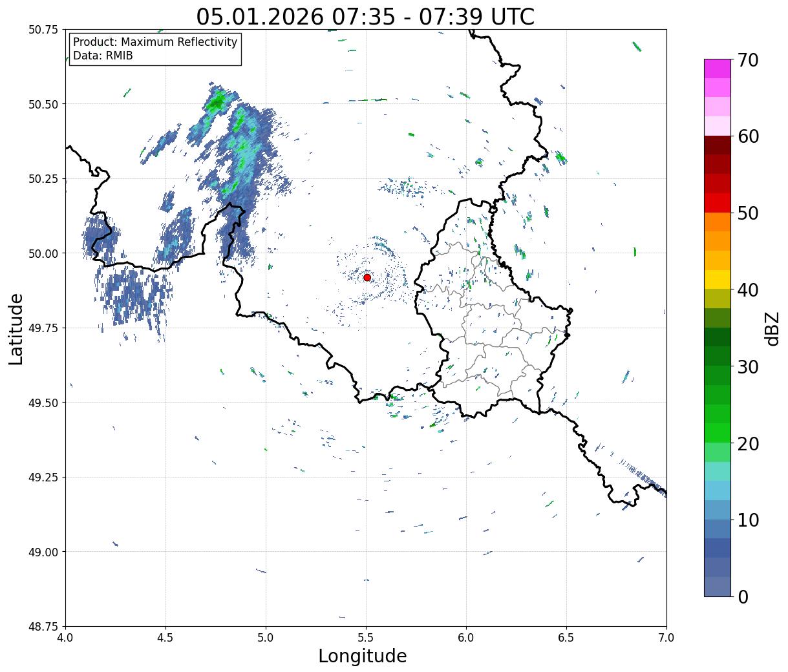Screen dimensions: 788x672
Task: Click the Data: RMIB label
Action: click(x=103, y=56)
